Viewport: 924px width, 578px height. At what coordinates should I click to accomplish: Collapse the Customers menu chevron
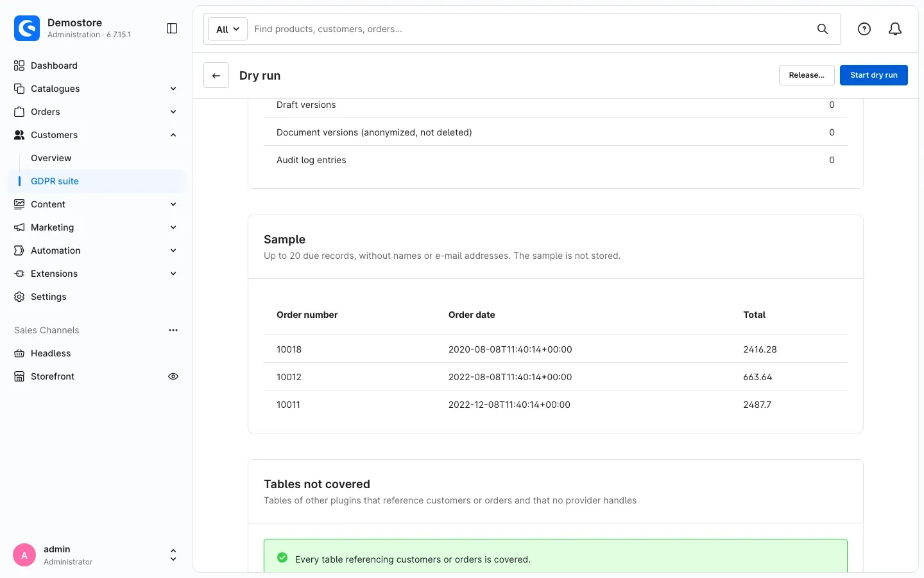[173, 135]
